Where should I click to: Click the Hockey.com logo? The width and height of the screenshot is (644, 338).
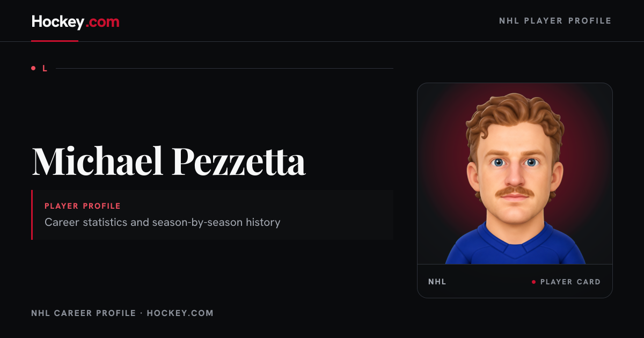76,22
